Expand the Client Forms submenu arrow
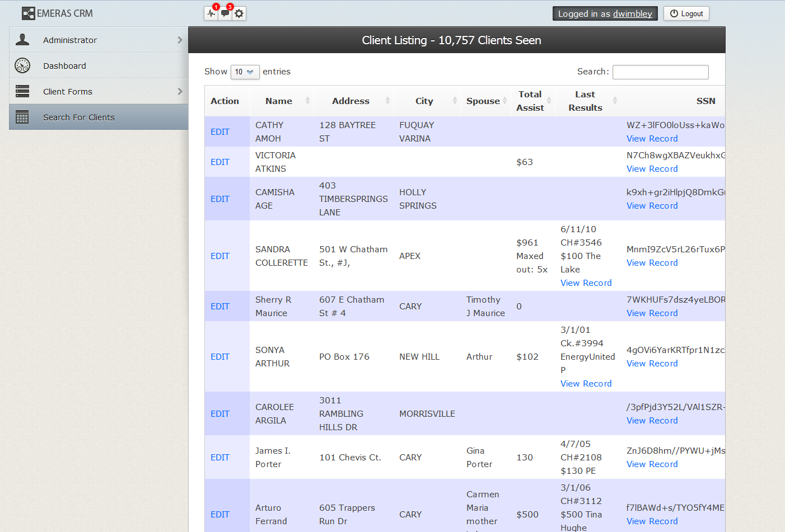This screenshot has width=785, height=532. [x=180, y=91]
